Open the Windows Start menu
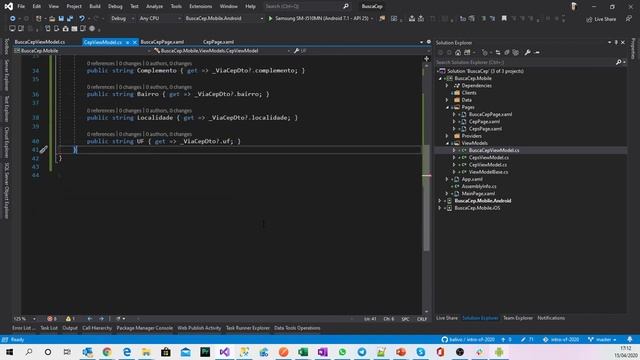The height and width of the screenshot is (360, 640). [x=9, y=352]
